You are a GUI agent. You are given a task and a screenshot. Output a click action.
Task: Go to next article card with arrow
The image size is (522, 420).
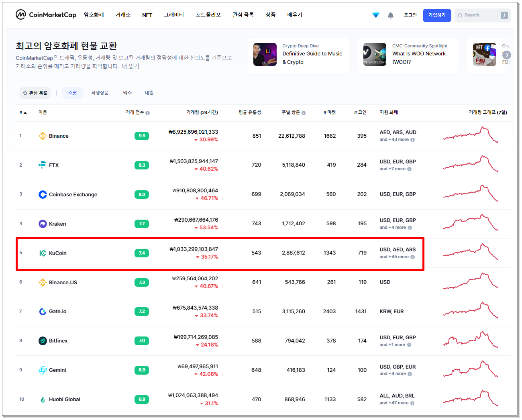pyautogui.click(x=507, y=55)
